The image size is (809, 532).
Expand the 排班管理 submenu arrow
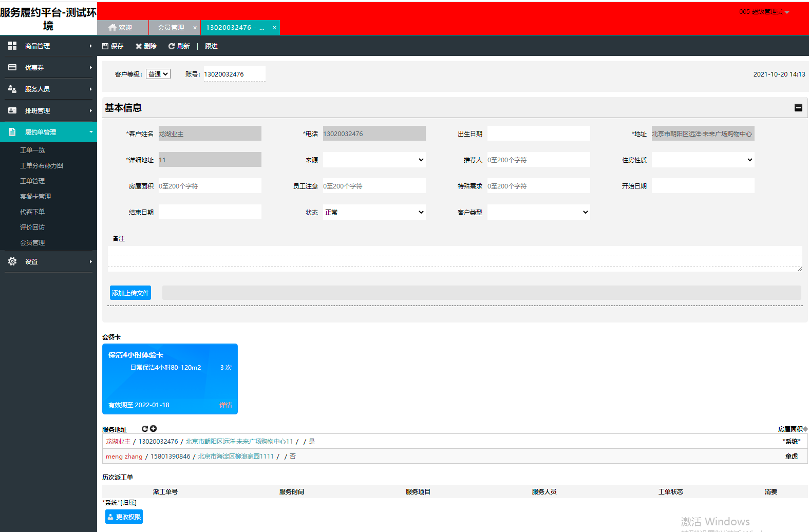90,110
